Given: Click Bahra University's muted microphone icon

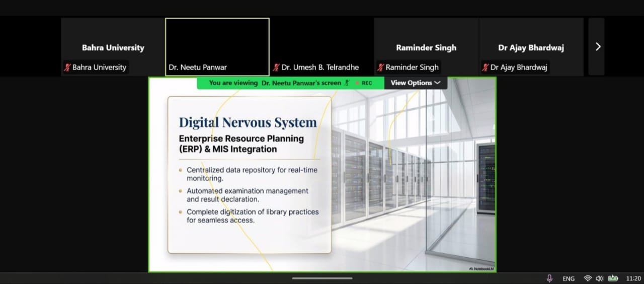Looking at the screenshot, I should tap(67, 67).
